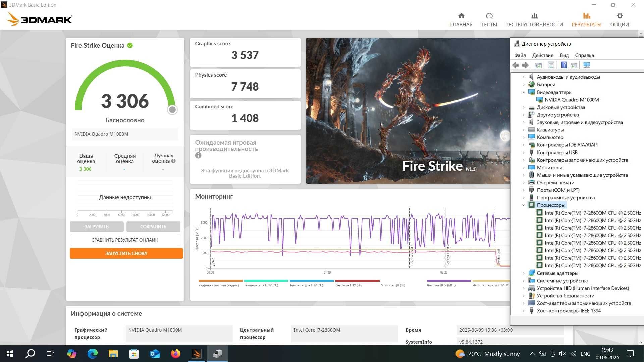Select the РЕЗУЛЬТАТЫ results tab
This screenshot has height=362, width=644.
pos(586,20)
